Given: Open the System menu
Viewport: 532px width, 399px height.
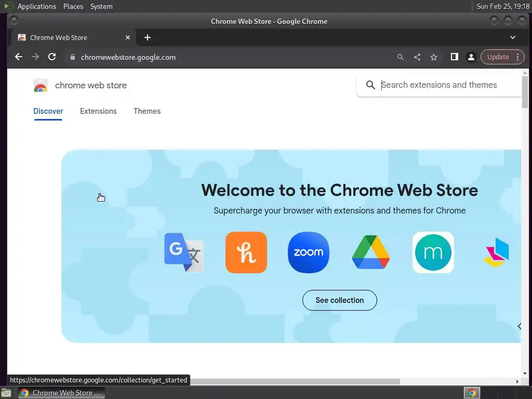Looking at the screenshot, I should pos(101,6).
